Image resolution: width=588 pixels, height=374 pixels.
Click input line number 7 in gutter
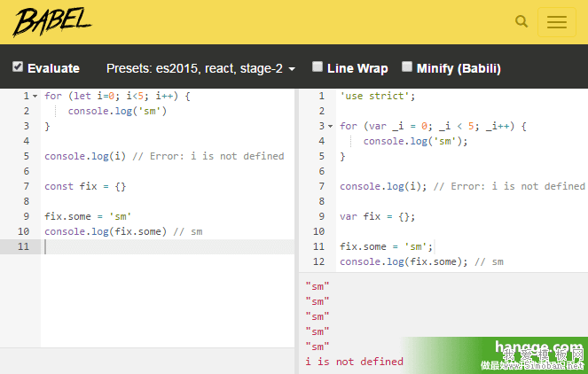tap(27, 187)
